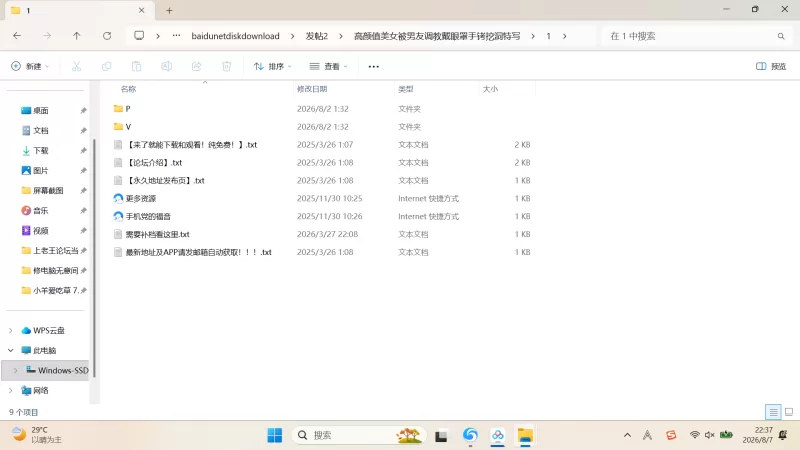Image resolution: width=800 pixels, height=450 pixels.
Task: Refresh the current folder view
Action: click(107, 36)
